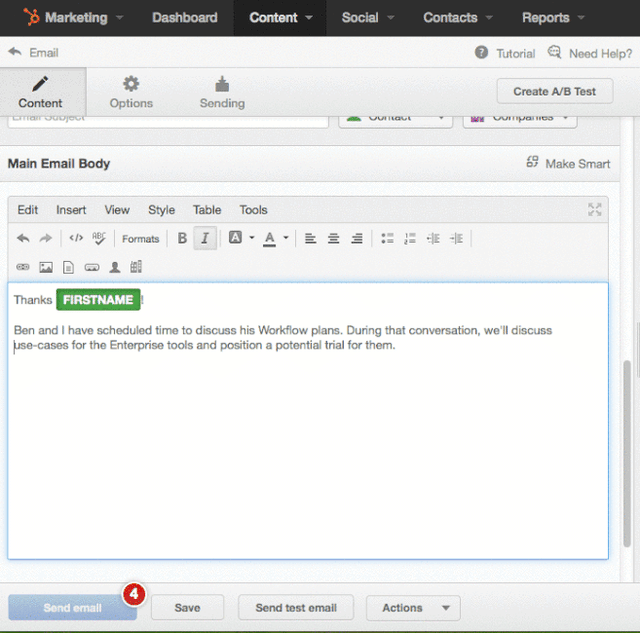Run the spell check ABC icon

[99, 238]
